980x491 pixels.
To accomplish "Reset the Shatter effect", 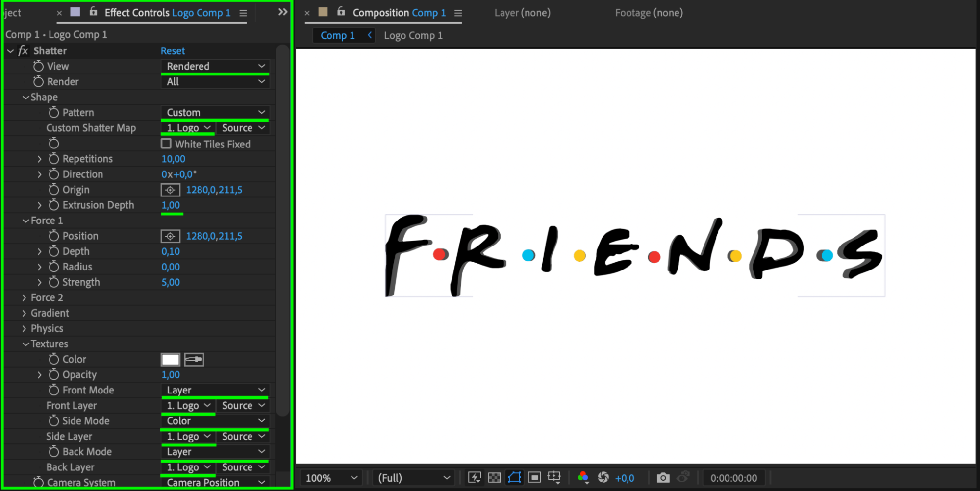I will [173, 51].
